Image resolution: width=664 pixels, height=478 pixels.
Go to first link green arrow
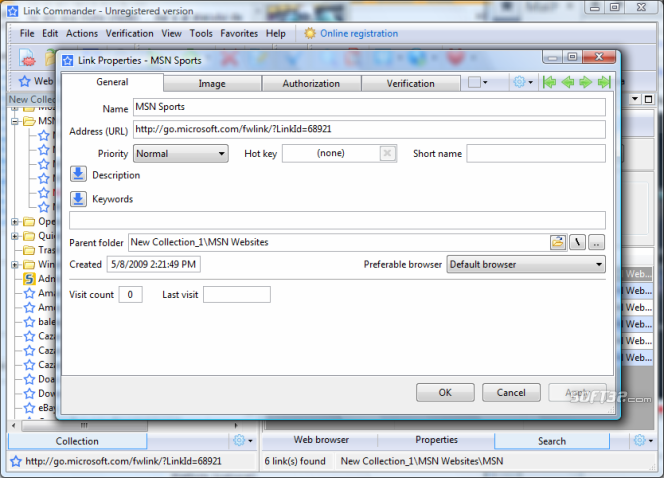[x=549, y=82]
